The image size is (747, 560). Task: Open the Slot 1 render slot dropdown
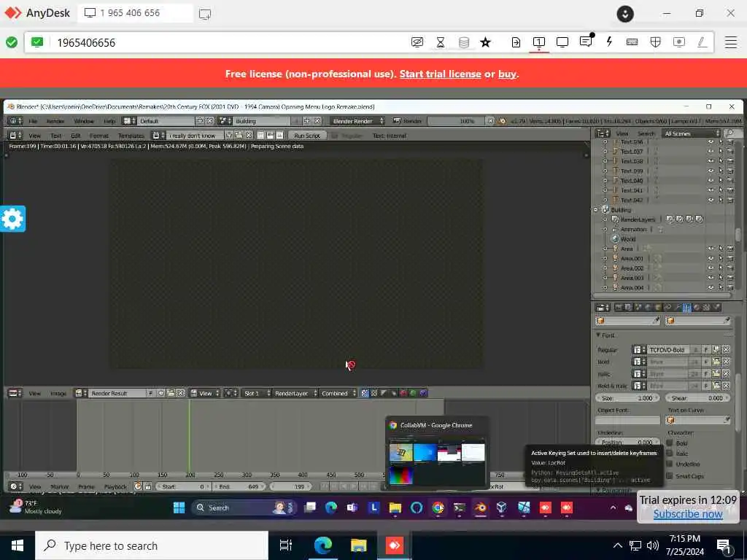click(x=256, y=393)
